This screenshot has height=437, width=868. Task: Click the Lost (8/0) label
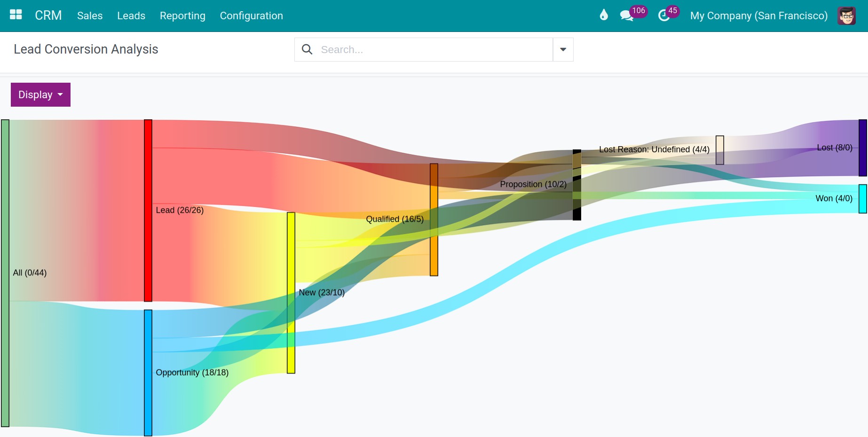coord(835,148)
